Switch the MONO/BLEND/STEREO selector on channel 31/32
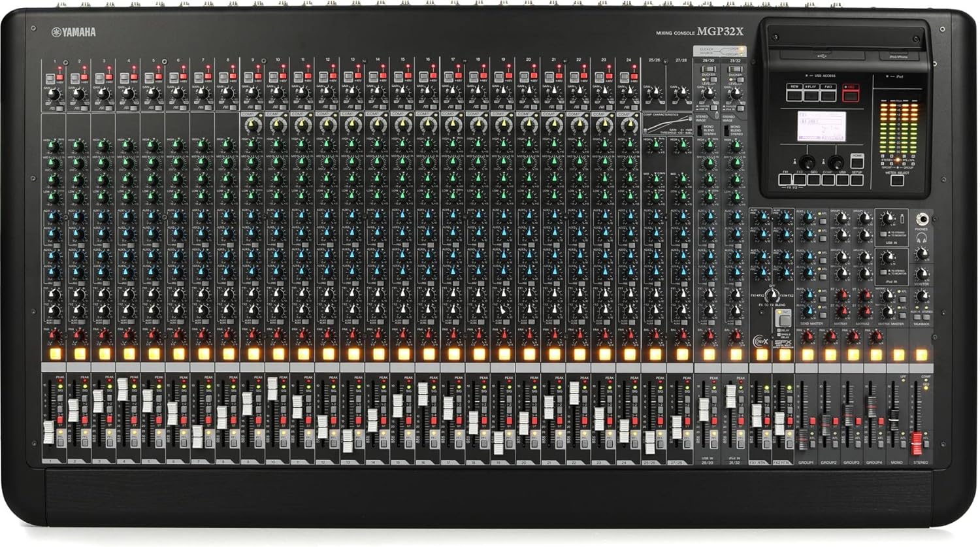Viewport: 980px width, 547px height. [x=727, y=130]
